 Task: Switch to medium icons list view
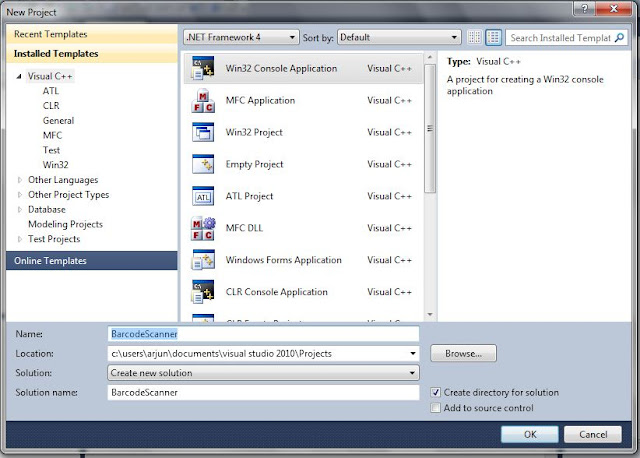(x=493, y=38)
